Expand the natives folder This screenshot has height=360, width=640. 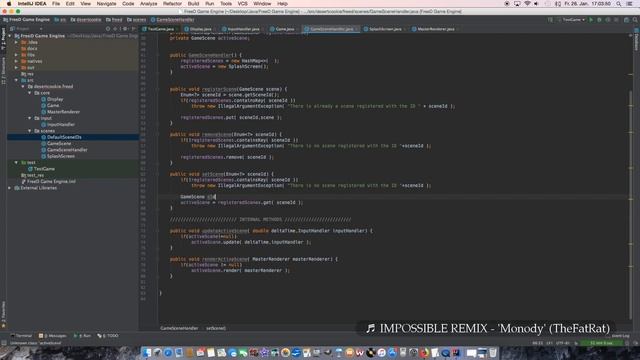pos(16,61)
